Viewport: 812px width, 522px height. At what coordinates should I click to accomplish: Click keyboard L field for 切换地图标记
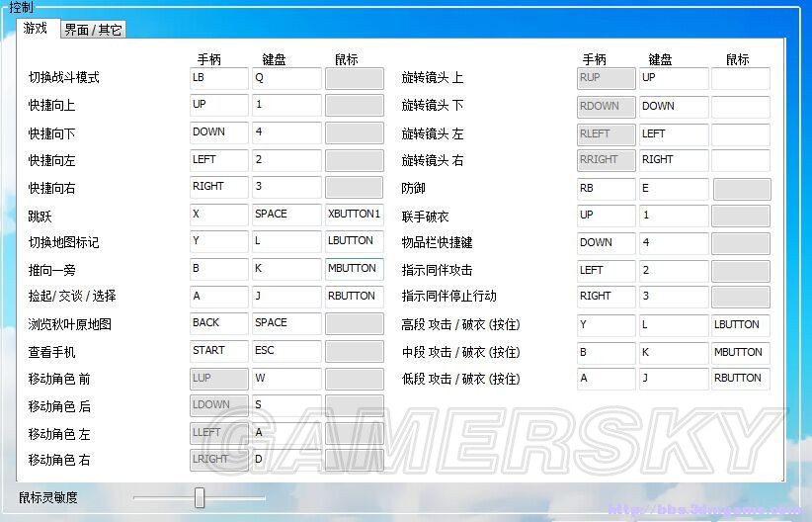tap(286, 241)
